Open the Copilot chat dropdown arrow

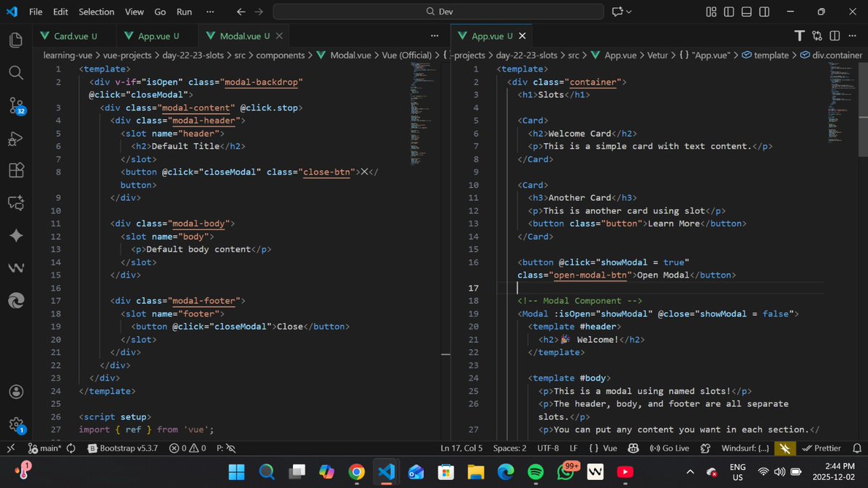[629, 12]
